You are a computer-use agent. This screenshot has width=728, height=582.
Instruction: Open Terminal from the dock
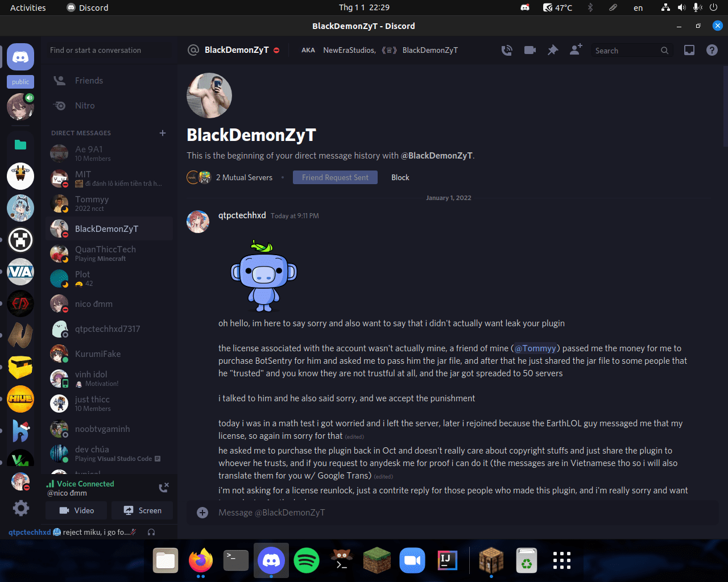pyautogui.click(x=236, y=561)
